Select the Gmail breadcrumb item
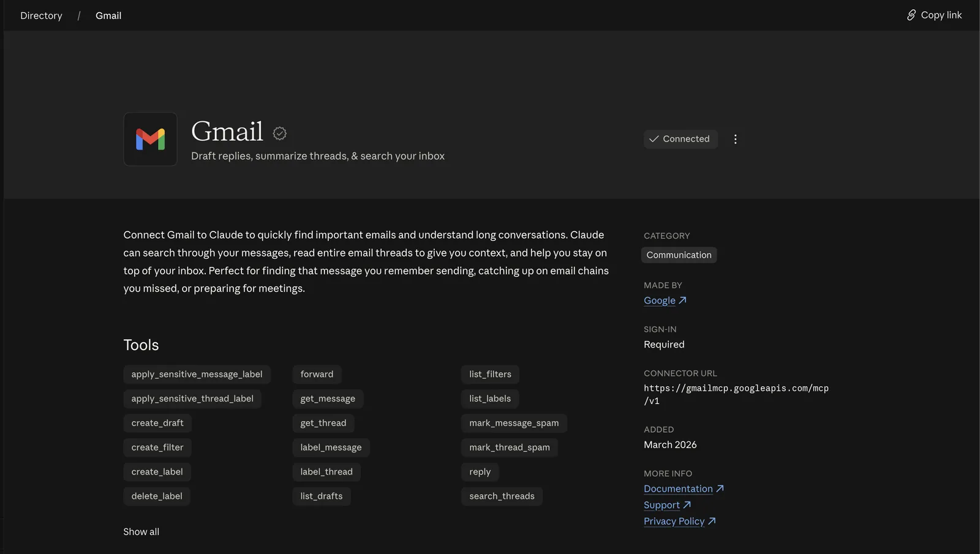Screen dimensions: 980x554 pyautogui.click(x=108, y=15)
